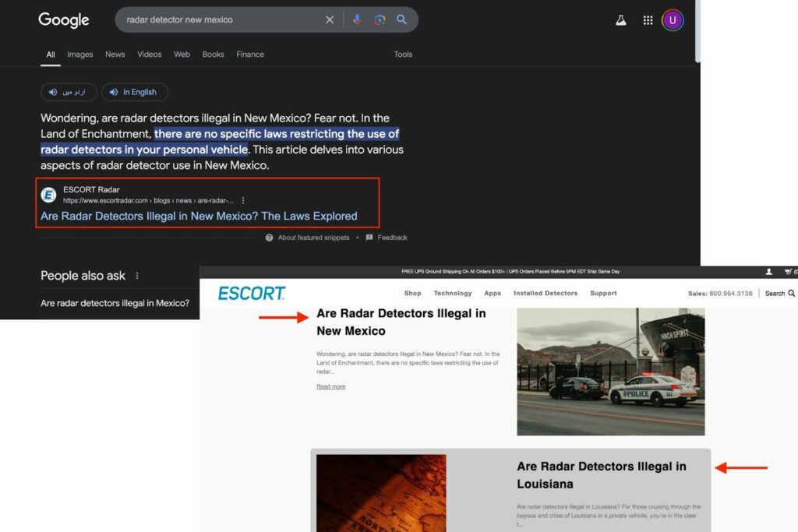798x532 pixels.
Task: Open the ESCORT site shopping cart icon
Action: 788,272
